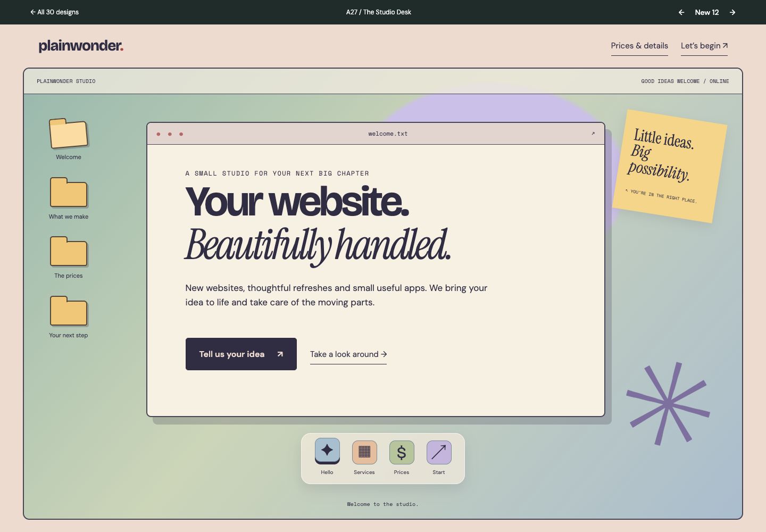Click Tell us your idea button
Screen dimensions: 766x532
pos(241,354)
